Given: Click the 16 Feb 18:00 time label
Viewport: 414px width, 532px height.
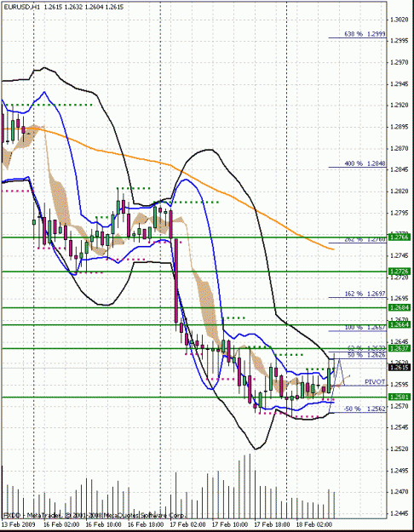Looking at the screenshot, I should [x=146, y=525].
